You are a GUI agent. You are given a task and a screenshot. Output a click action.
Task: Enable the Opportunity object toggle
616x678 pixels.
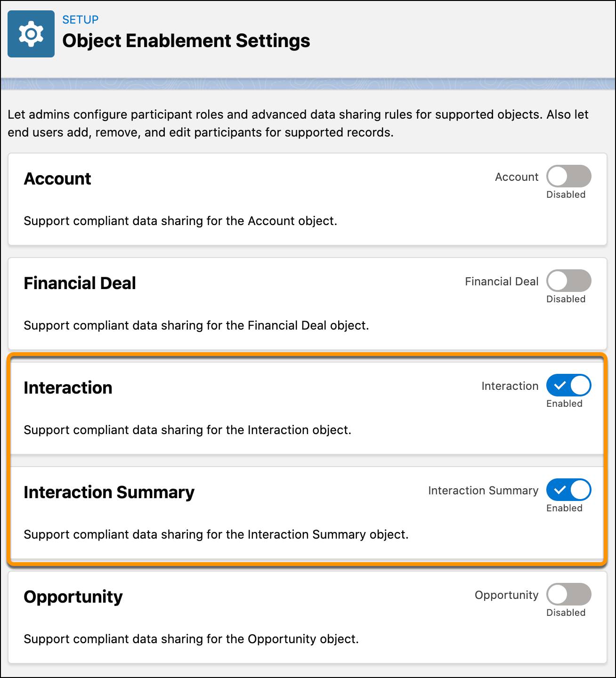click(x=568, y=595)
